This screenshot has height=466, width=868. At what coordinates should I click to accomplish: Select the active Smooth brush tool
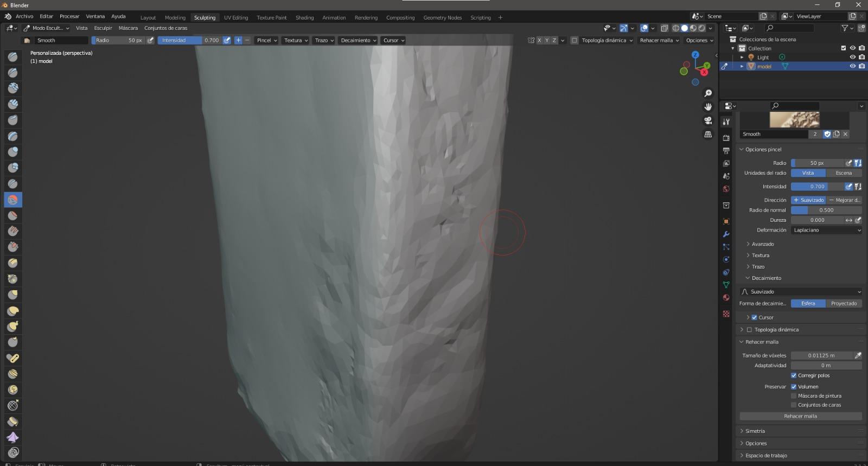tap(13, 200)
